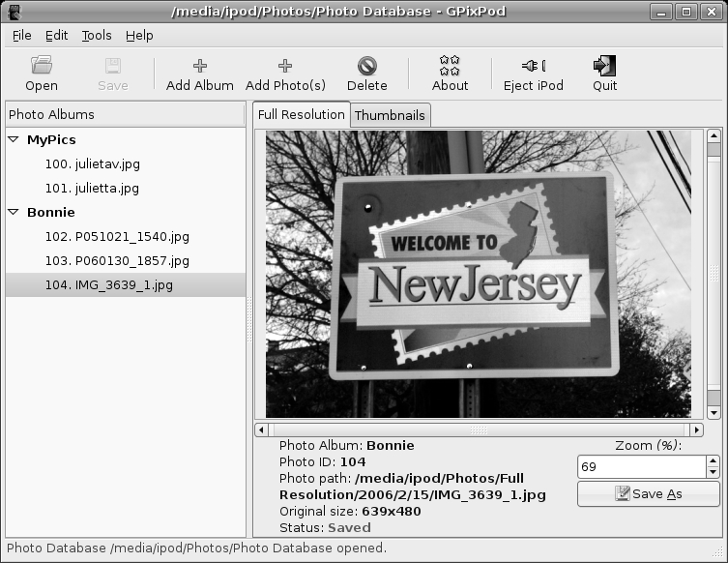Image resolution: width=728 pixels, height=563 pixels.
Task: Open the Edit menu
Action: [56, 35]
